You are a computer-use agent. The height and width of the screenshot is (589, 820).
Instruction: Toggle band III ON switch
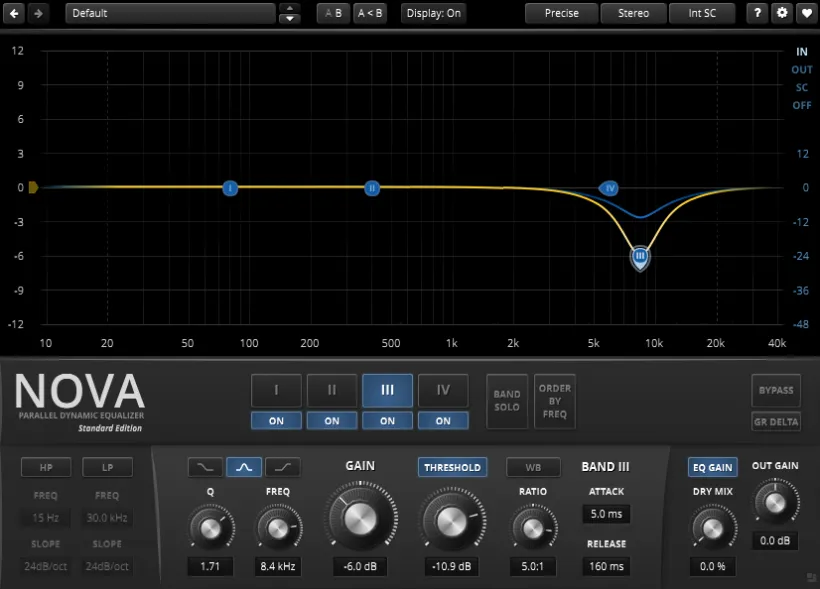(x=388, y=421)
